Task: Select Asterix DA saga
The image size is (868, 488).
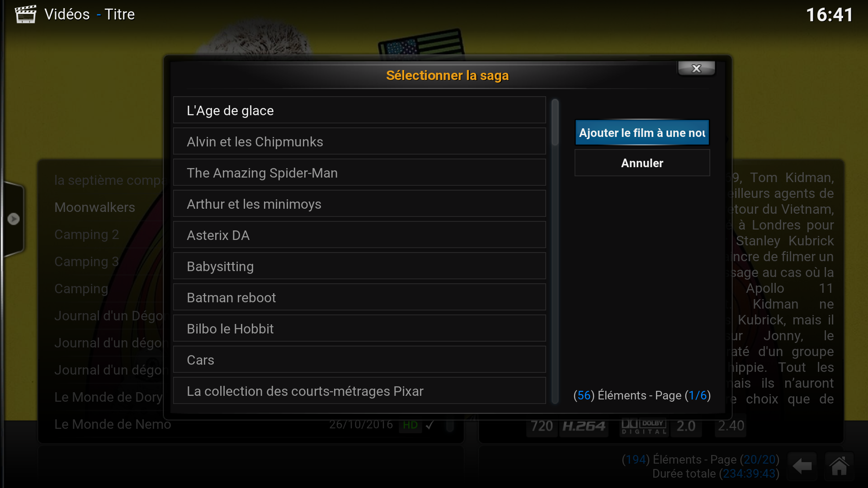Action: (x=359, y=235)
